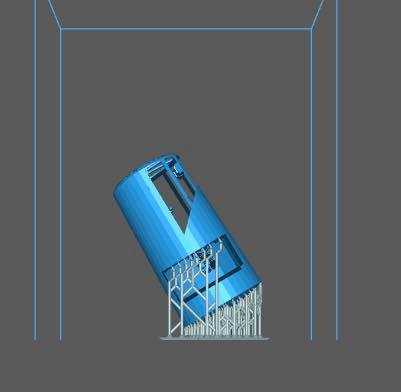Click the right inner vertical build volume edge
Image resolution: width=401 pixels, height=392 pixels.
[x=312, y=183]
